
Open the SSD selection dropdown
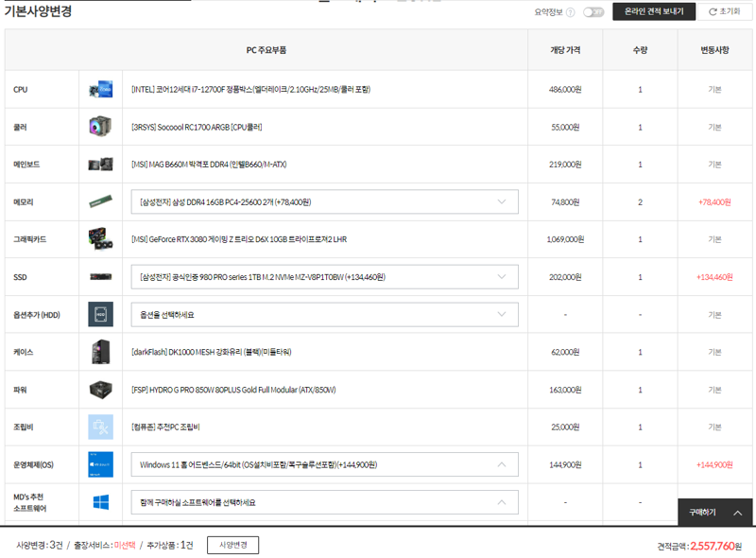[x=324, y=276]
